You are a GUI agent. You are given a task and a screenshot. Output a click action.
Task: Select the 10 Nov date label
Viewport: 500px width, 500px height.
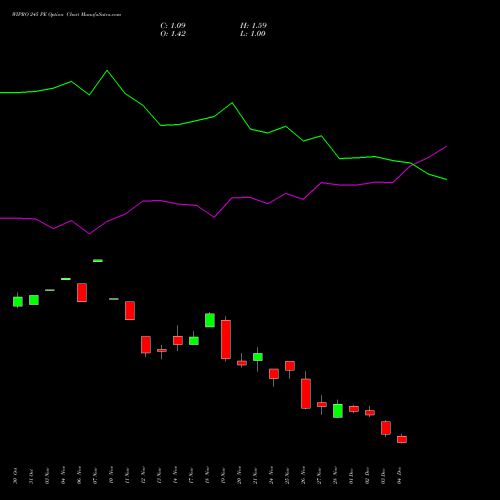pos(111,476)
